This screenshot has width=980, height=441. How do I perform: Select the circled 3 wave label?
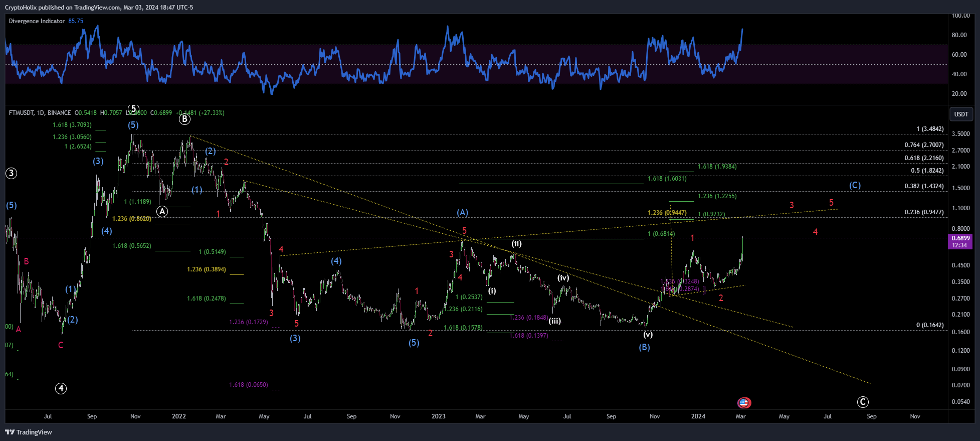click(x=11, y=174)
